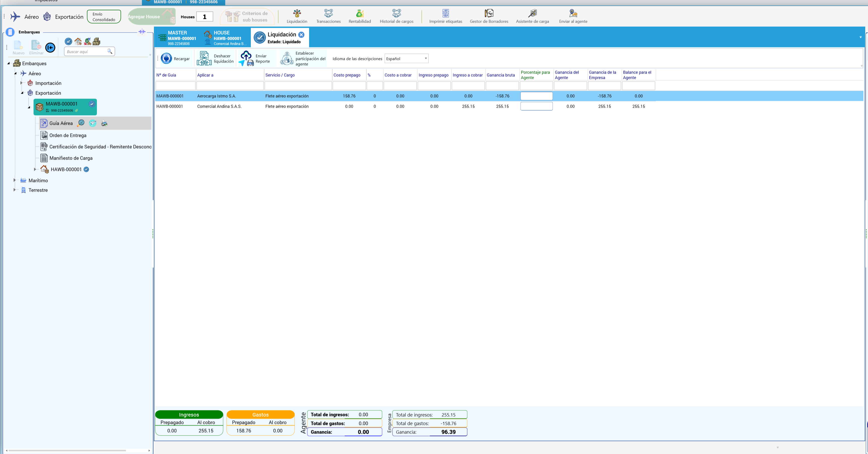The height and width of the screenshot is (454, 868).
Task: Click Imprimir etiquetas icon
Action: [445, 16]
